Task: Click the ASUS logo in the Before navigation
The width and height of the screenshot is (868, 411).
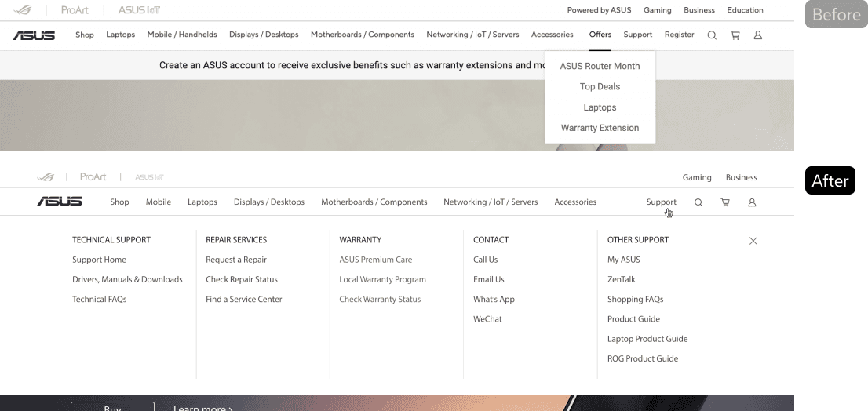Action: [34, 35]
